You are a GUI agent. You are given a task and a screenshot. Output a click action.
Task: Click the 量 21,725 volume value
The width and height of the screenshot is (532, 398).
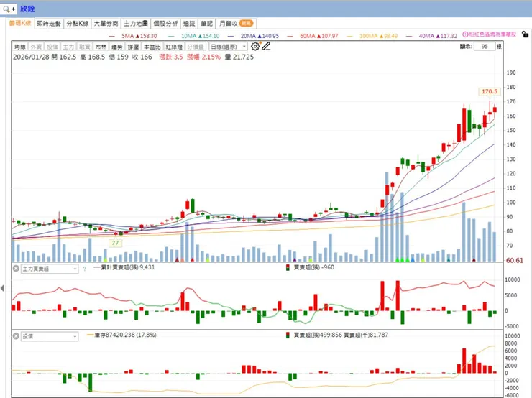pyautogui.click(x=239, y=57)
